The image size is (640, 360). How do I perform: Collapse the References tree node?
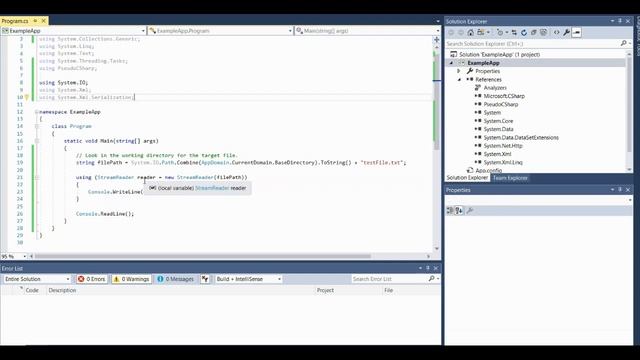[460, 80]
